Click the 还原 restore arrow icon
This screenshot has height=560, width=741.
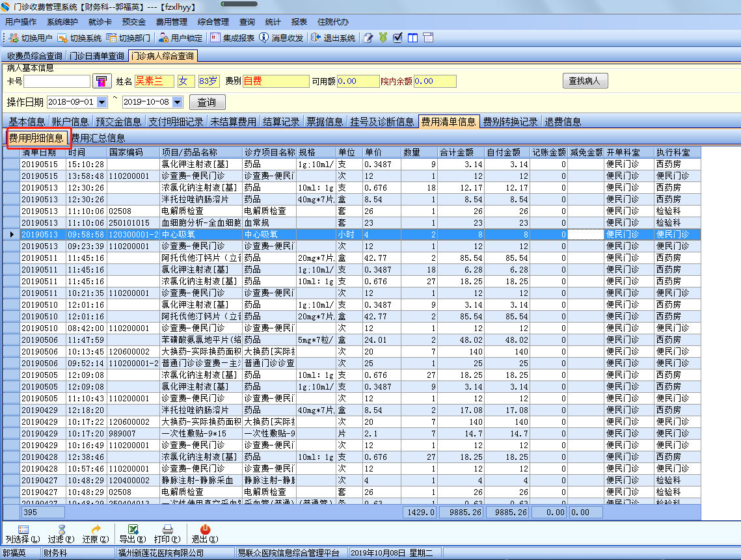[x=96, y=529]
